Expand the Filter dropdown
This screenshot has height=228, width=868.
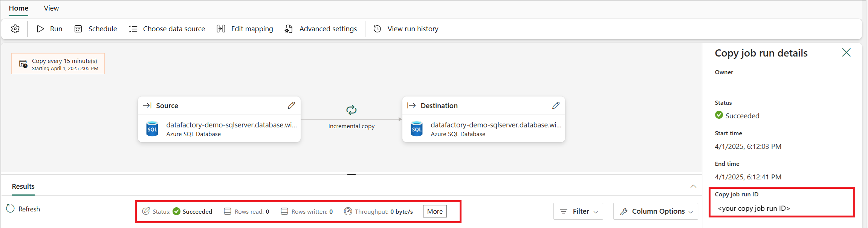click(578, 211)
